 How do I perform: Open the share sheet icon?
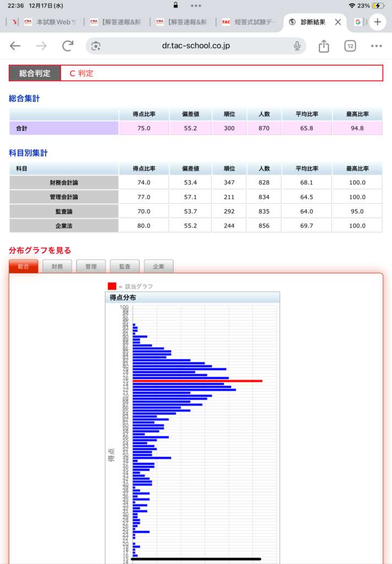coord(324,46)
